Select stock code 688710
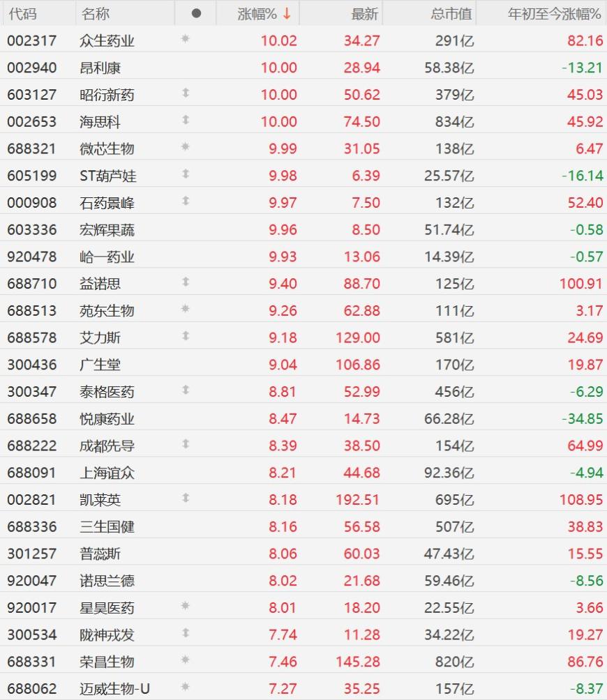This screenshot has width=607, height=700. 31,284
